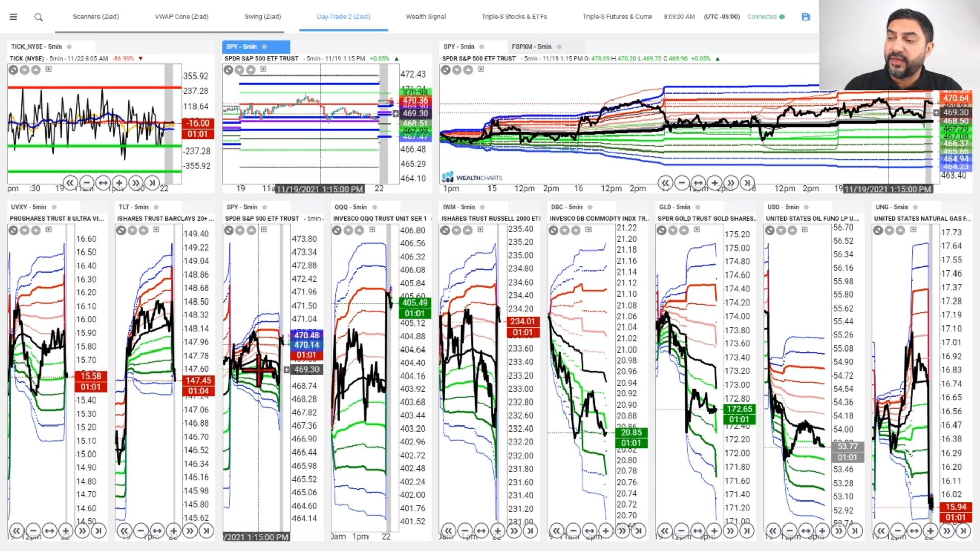The height and width of the screenshot is (551, 980).
Task: Click the down-arrow circle on TICK NYSE chart
Action: tap(24, 70)
